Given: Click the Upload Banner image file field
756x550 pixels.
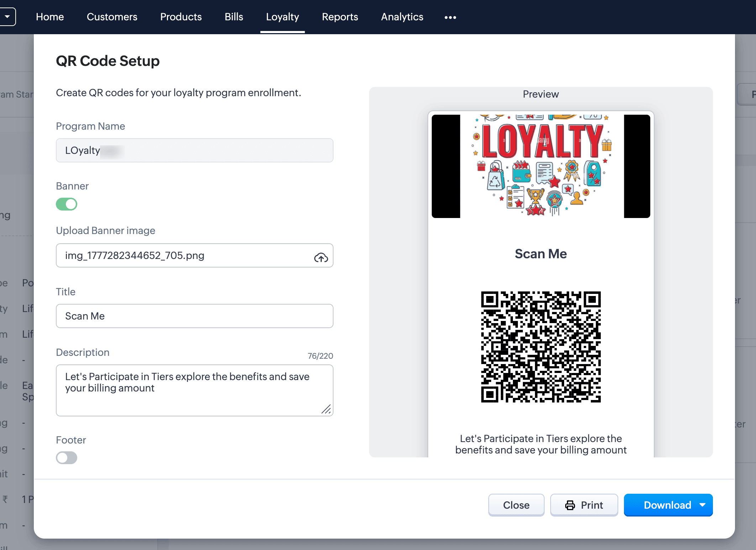Looking at the screenshot, I should (195, 255).
